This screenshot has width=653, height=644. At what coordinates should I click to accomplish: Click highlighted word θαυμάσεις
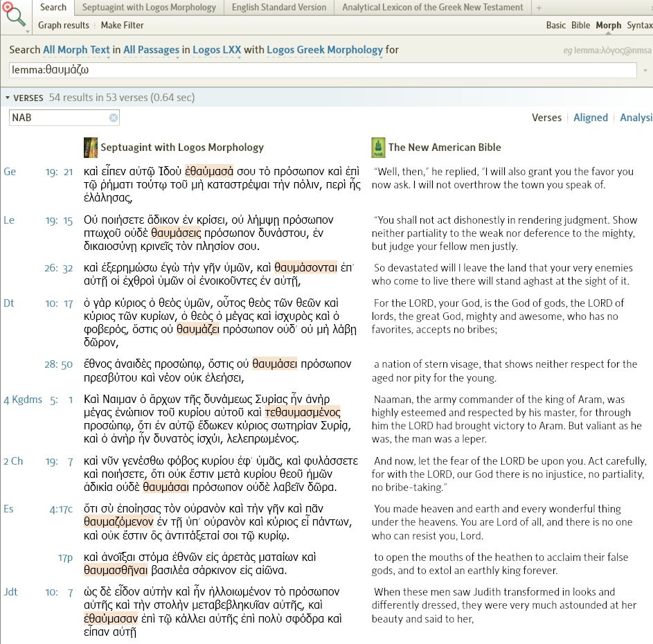176,233
